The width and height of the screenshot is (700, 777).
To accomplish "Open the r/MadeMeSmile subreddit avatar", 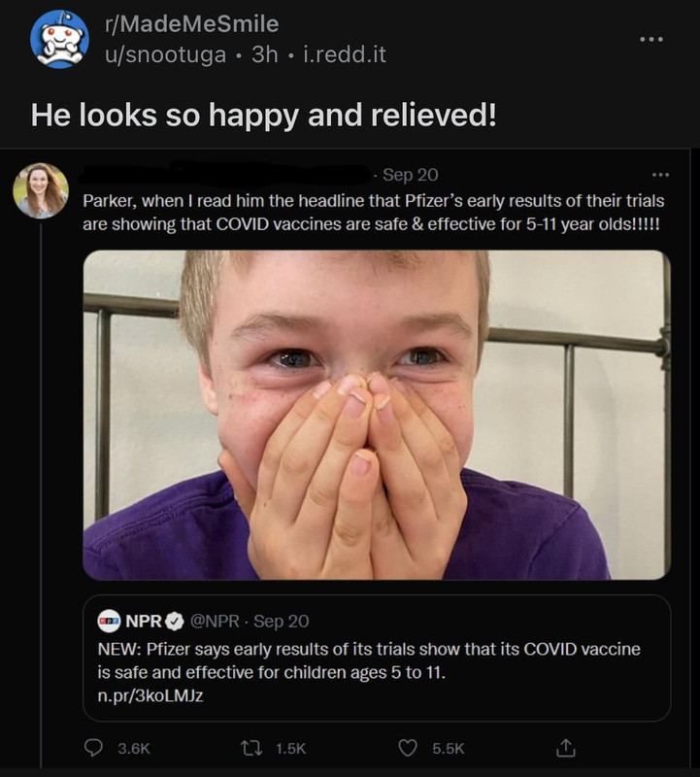I will (59, 39).
